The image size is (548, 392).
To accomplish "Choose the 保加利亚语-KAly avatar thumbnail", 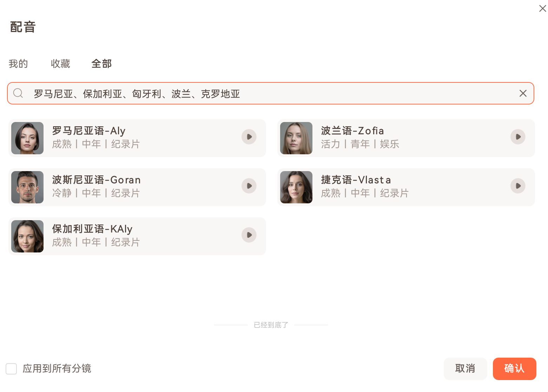I will [x=27, y=236].
